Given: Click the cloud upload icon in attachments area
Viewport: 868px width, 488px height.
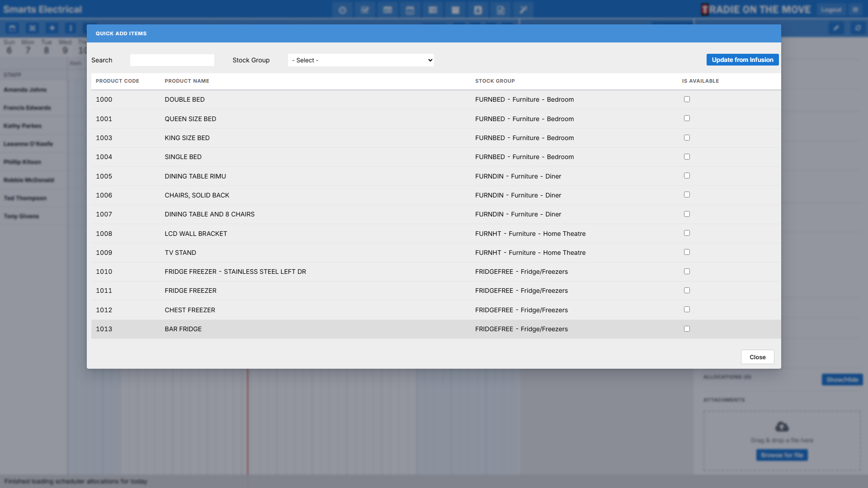Looking at the screenshot, I should pos(782,427).
